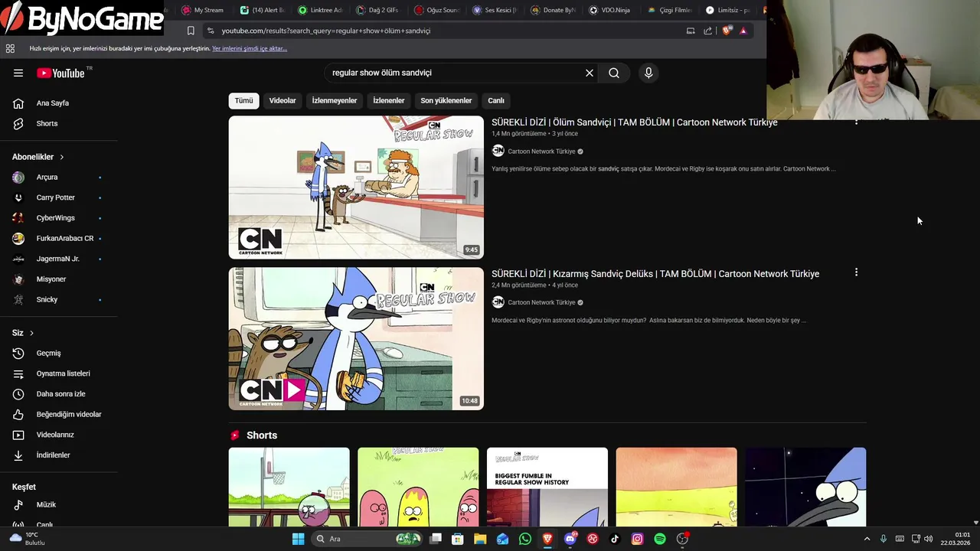Click the YouTube logo
980x551 pixels.
pos(60,73)
